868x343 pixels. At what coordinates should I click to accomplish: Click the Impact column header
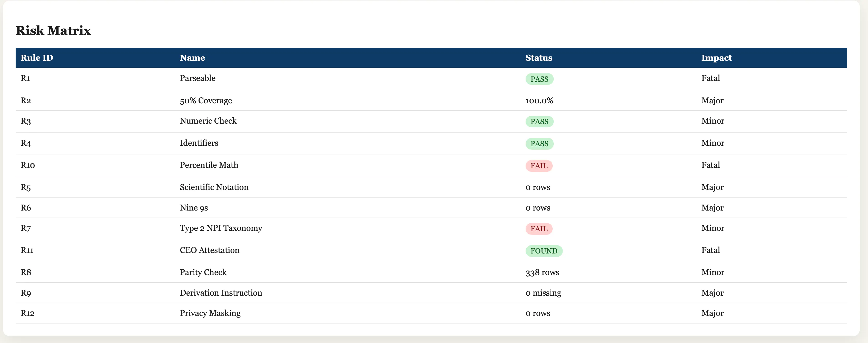pos(716,58)
